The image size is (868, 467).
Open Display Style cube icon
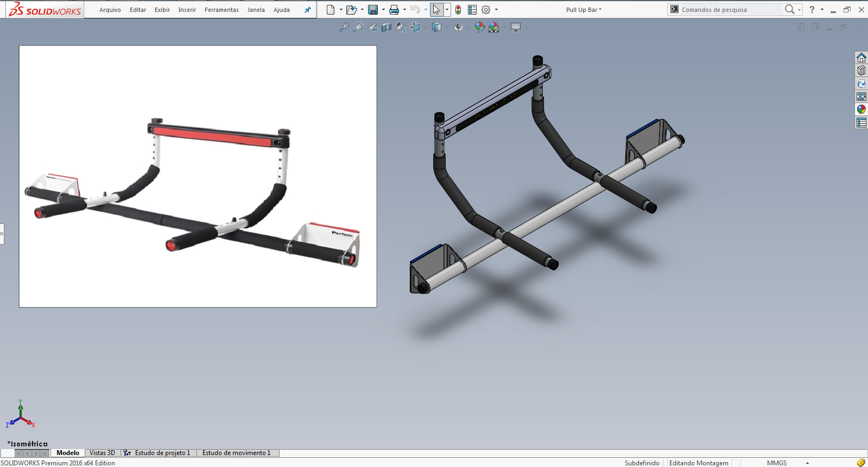(x=436, y=27)
